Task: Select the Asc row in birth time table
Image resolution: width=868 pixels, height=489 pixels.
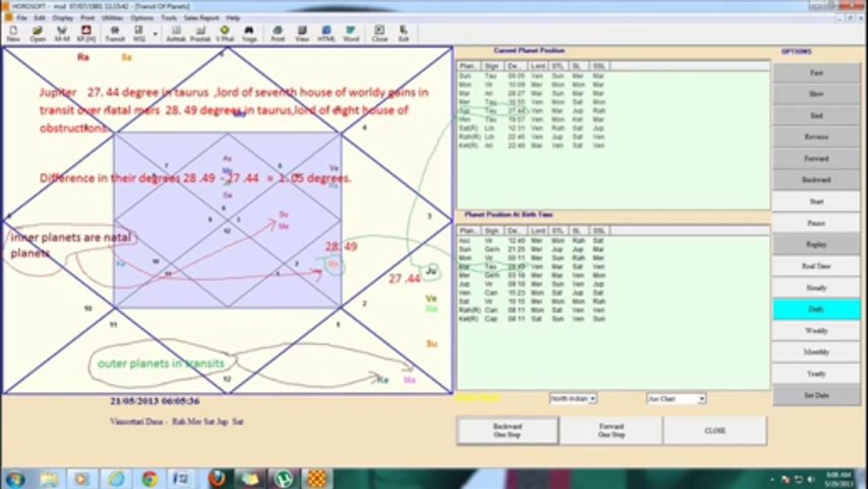Action: coord(532,240)
